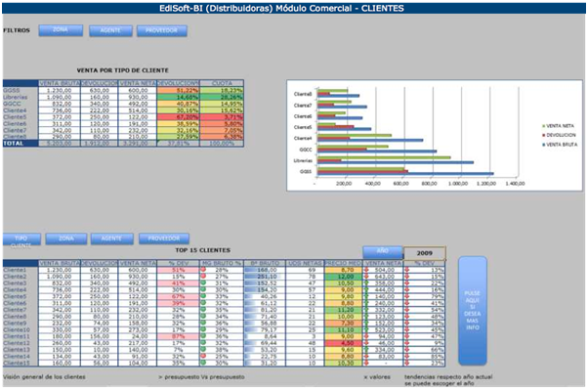This screenshot has height=390, width=588.
Task: Open the PROVEEDOR filter above TOP 15 CLIENTES
Action: 164,238
